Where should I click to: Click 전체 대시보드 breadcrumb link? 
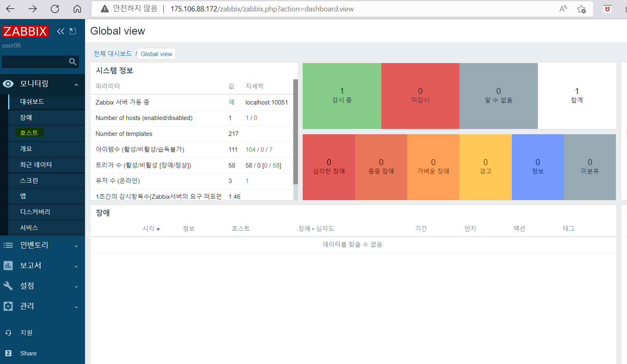tap(113, 54)
